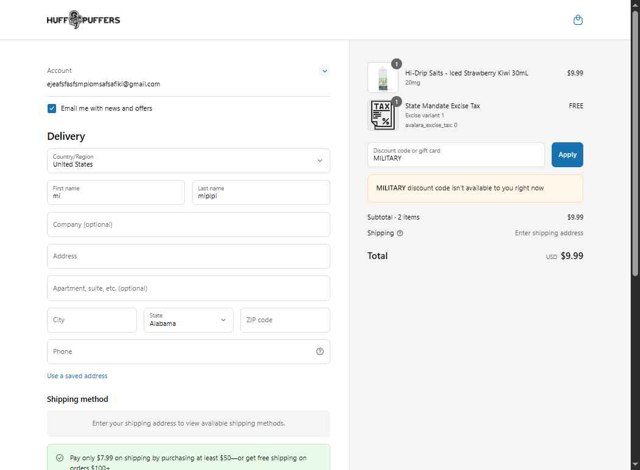
Task: Select the ZIP code field
Action: point(285,320)
